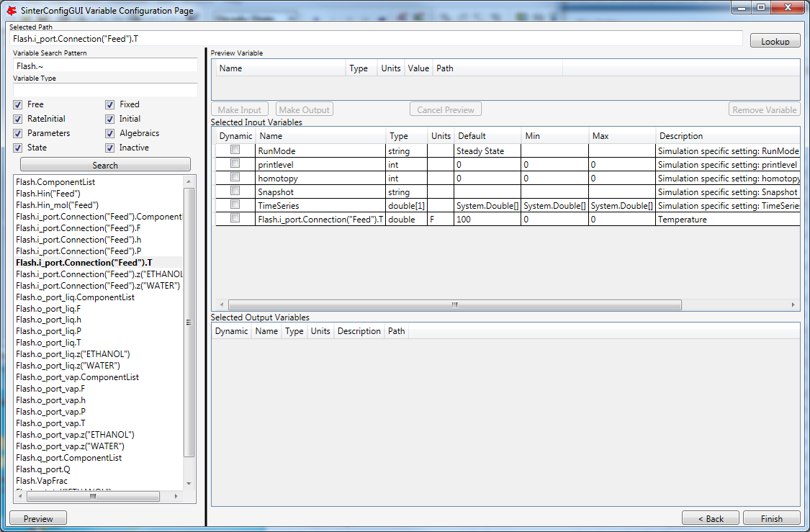The width and height of the screenshot is (810, 532).
Task: Select Flash.i_port.Connection("Feed").F variable
Action: coord(78,227)
